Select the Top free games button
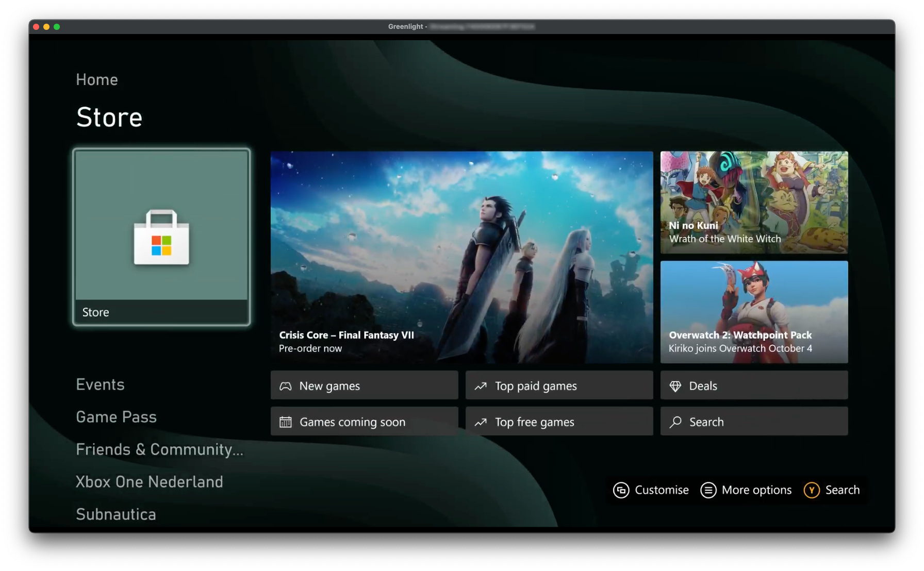 coord(559,422)
